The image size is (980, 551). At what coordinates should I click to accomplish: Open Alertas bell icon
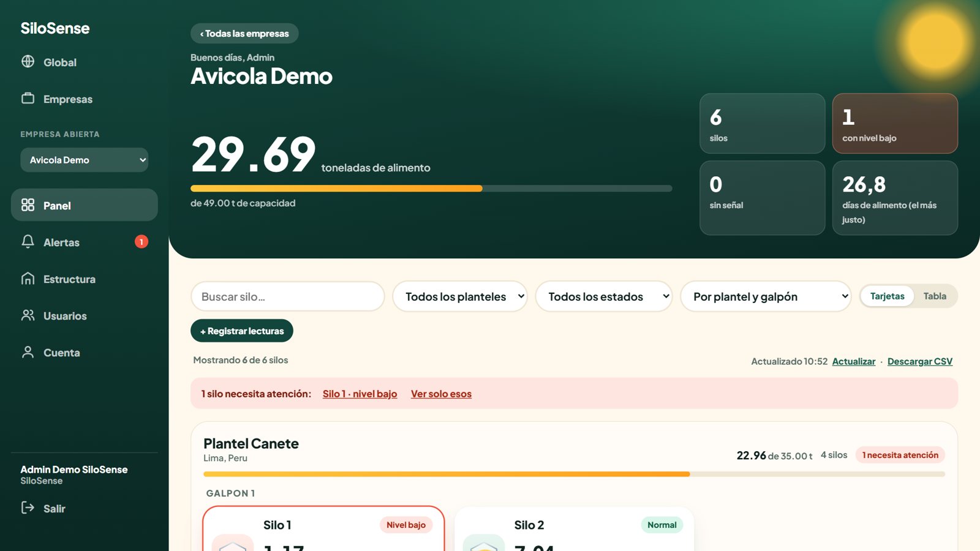coord(28,241)
